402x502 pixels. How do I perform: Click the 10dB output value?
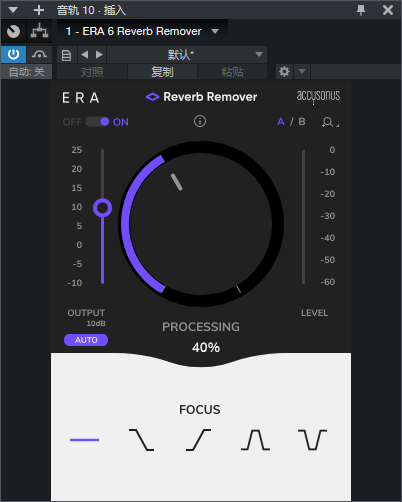(96, 323)
